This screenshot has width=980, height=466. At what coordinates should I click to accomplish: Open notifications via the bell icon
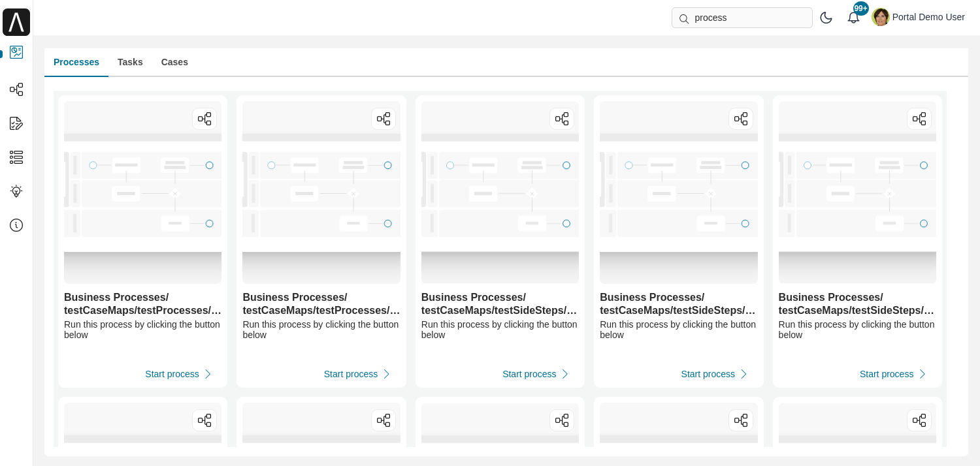pos(853,17)
